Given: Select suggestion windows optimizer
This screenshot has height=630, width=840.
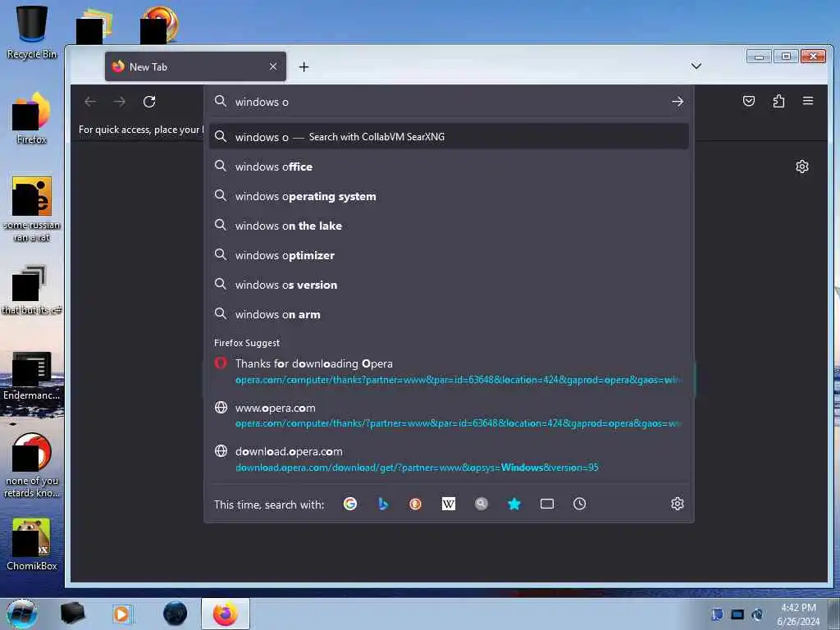Looking at the screenshot, I should tap(449, 255).
